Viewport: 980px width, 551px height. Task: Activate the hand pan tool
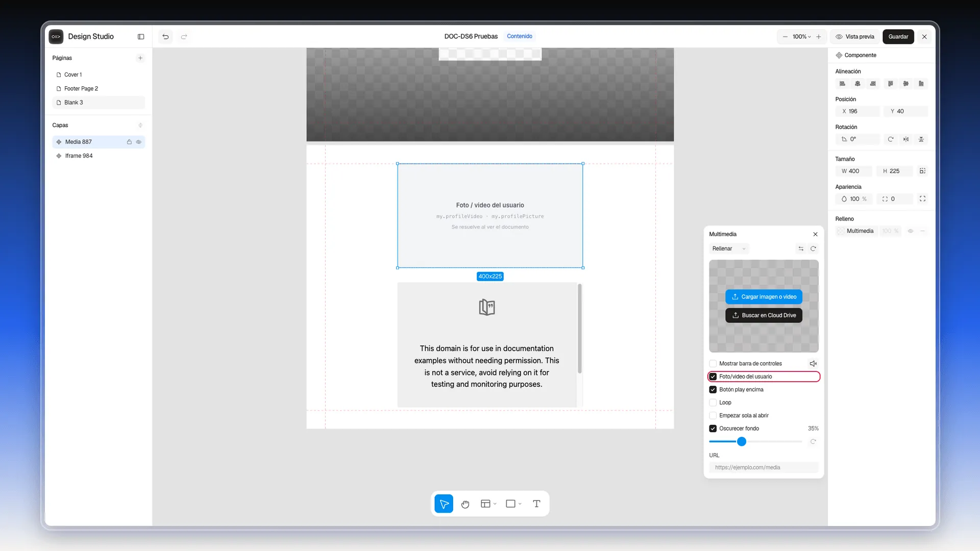(465, 504)
